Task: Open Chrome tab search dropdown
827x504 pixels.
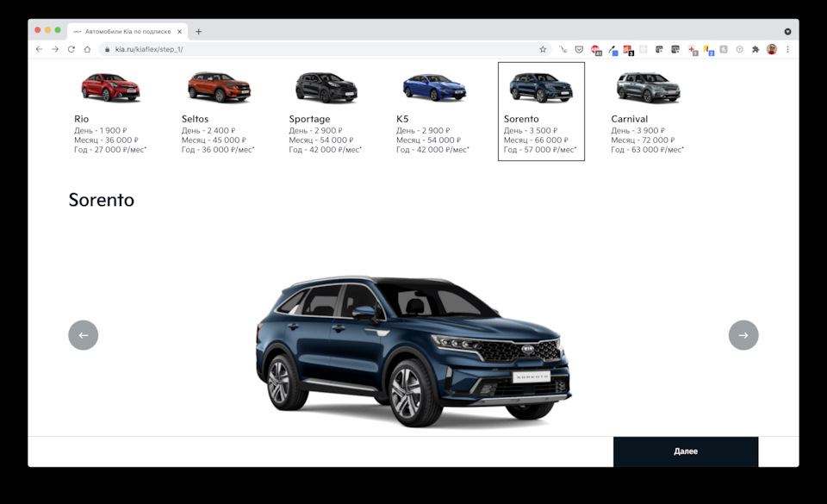Action: click(x=787, y=32)
